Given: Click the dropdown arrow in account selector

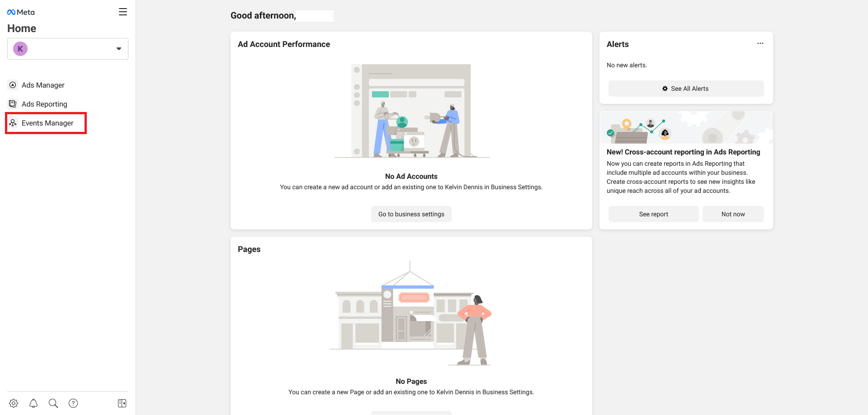Looking at the screenshot, I should coord(119,49).
